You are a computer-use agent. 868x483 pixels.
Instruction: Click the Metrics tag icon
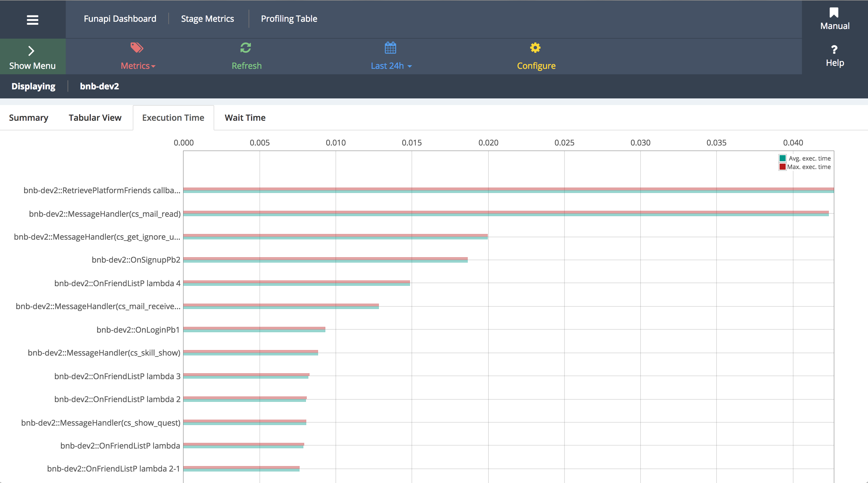[x=137, y=48]
